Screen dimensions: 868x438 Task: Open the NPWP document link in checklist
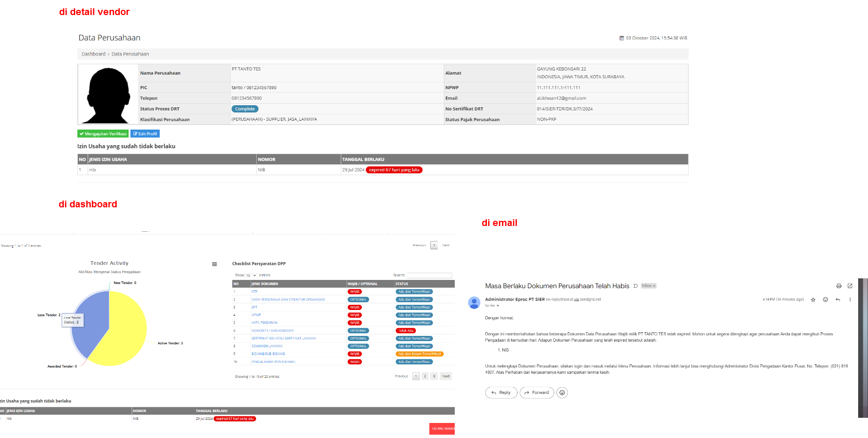point(256,315)
